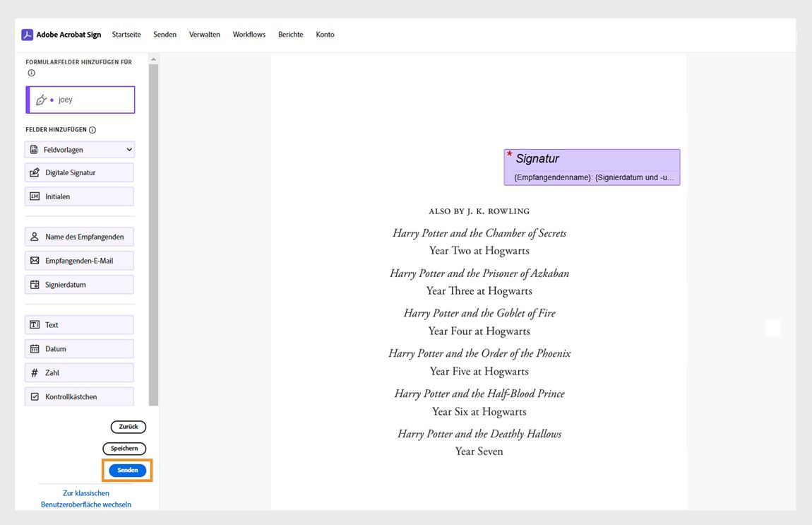Click 'Year Two at Hogwarts' line
The width and height of the screenshot is (812, 525).
479,251
